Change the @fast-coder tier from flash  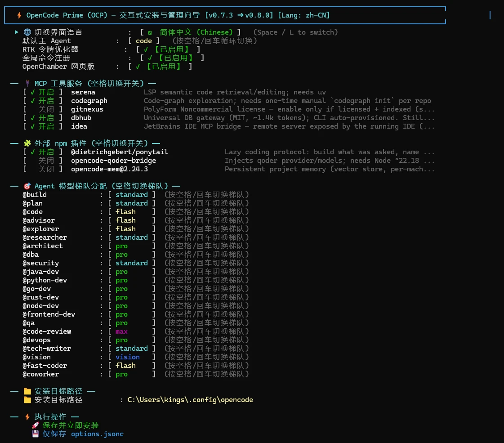tap(132, 366)
